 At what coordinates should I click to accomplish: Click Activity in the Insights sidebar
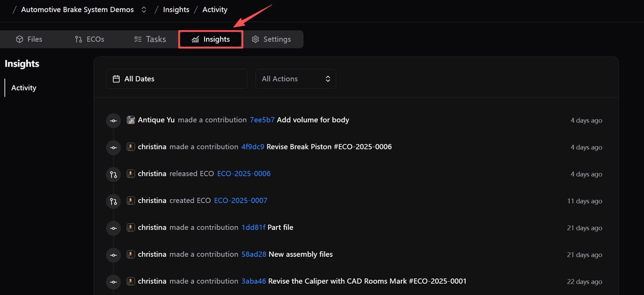24,88
